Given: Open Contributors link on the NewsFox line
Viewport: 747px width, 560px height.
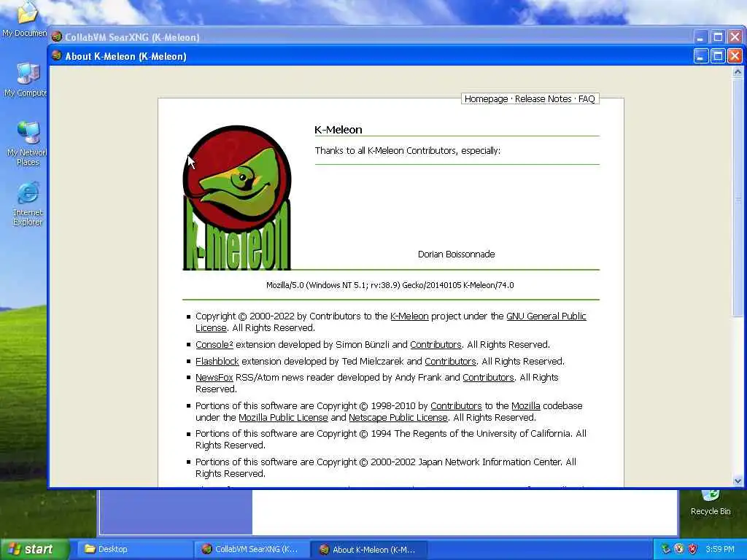Looking at the screenshot, I should pos(488,378).
